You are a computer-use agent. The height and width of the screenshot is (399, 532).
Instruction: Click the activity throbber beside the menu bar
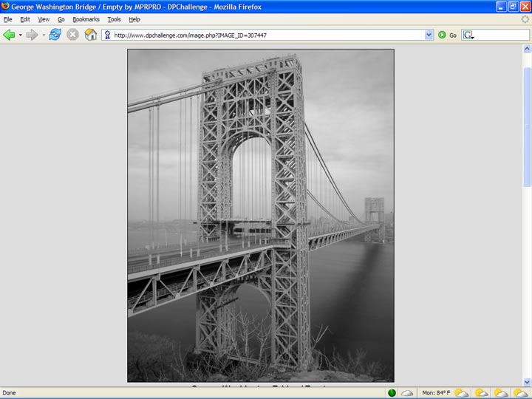pyautogui.click(x=525, y=19)
